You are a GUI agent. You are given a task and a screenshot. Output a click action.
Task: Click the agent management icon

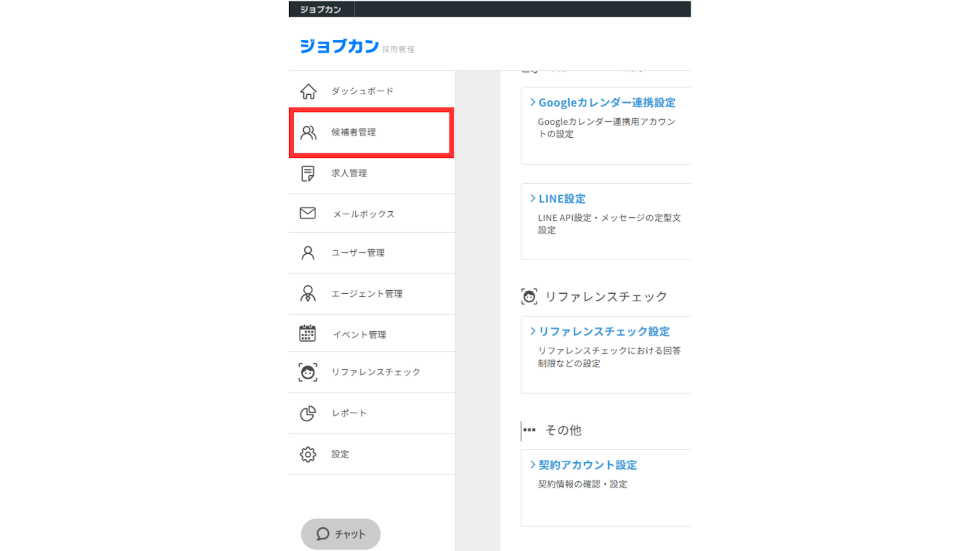(x=308, y=294)
